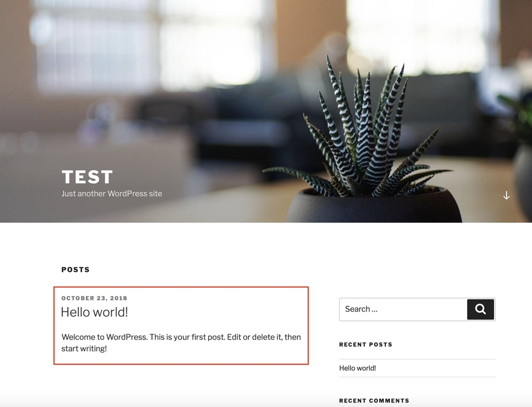This screenshot has height=407, width=532.
Task: Open the TEST site title link
Action: pyautogui.click(x=87, y=177)
